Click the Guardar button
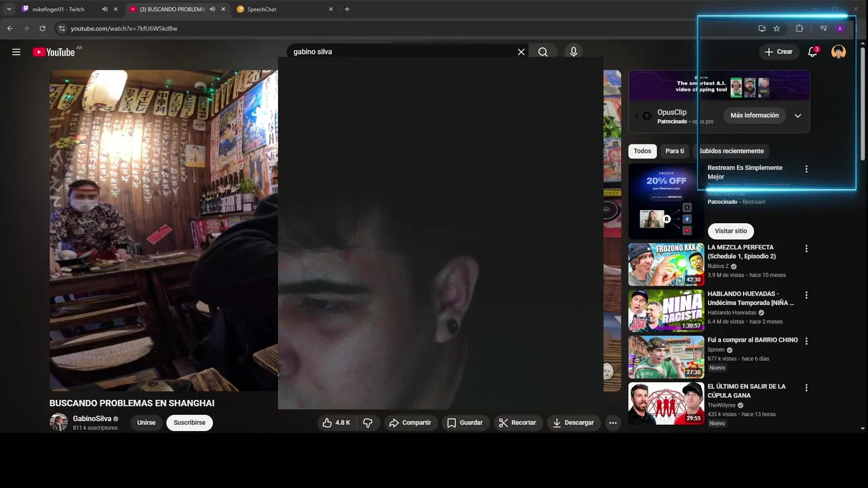868x488 pixels. (465, 422)
